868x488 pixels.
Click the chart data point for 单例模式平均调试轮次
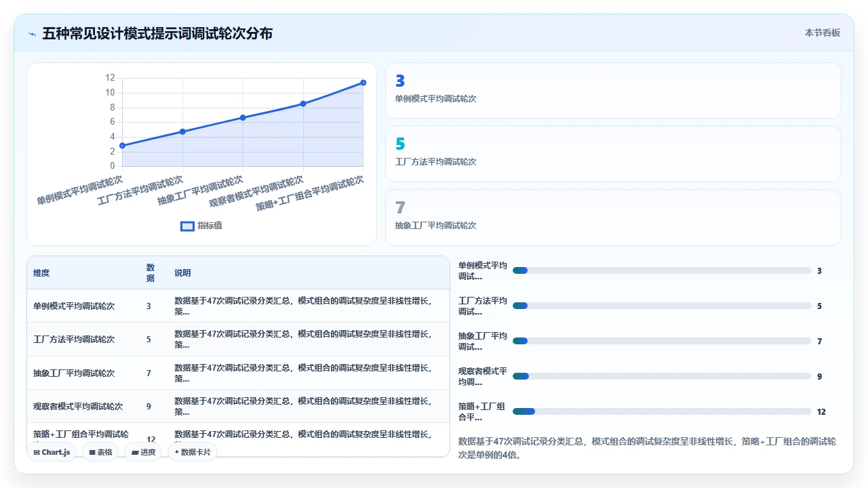click(122, 146)
